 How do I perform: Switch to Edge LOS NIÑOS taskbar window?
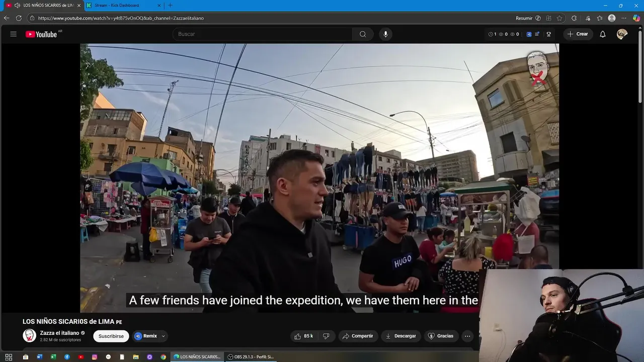click(197, 357)
